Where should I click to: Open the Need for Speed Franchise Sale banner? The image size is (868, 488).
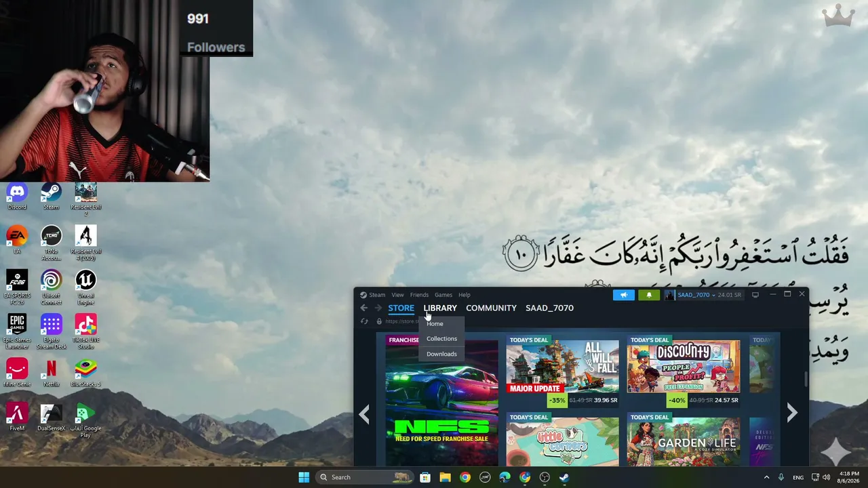(441, 401)
